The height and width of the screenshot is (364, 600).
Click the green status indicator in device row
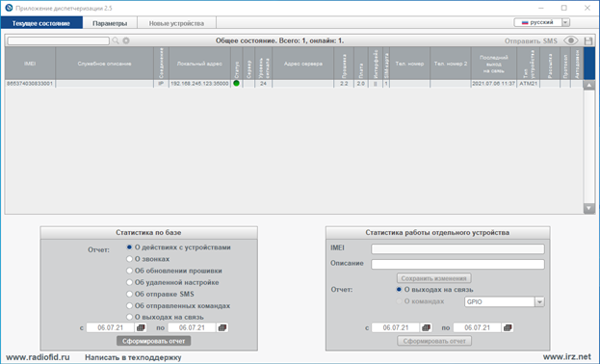click(236, 83)
